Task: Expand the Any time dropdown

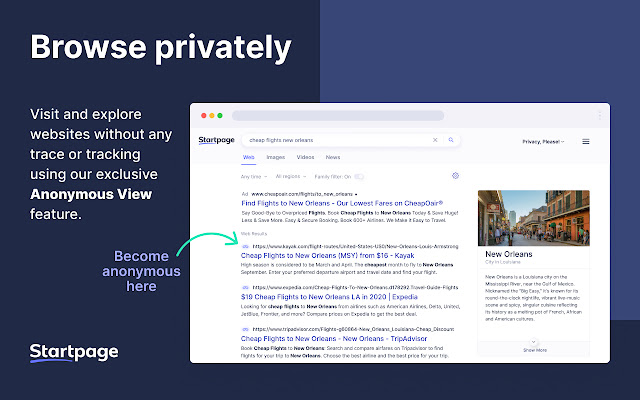Action: pyautogui.click(x=254, y=177)
